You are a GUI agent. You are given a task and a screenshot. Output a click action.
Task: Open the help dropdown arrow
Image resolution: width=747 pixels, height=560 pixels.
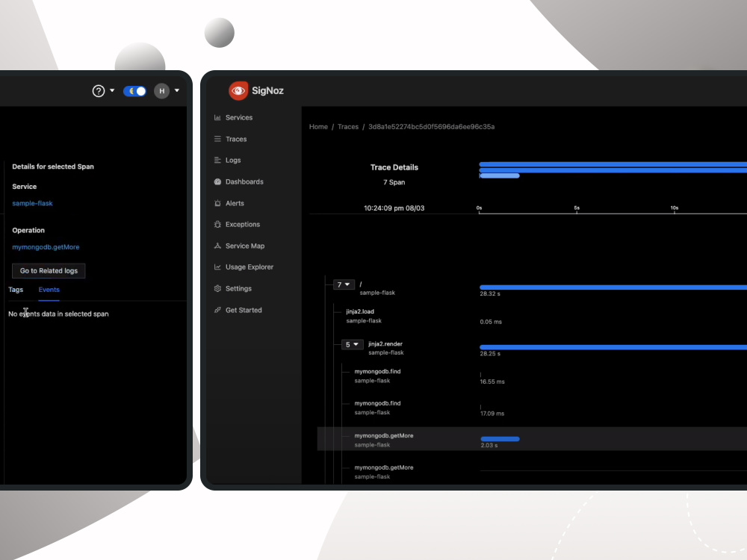pyautogui.click(x=112, y=90)
